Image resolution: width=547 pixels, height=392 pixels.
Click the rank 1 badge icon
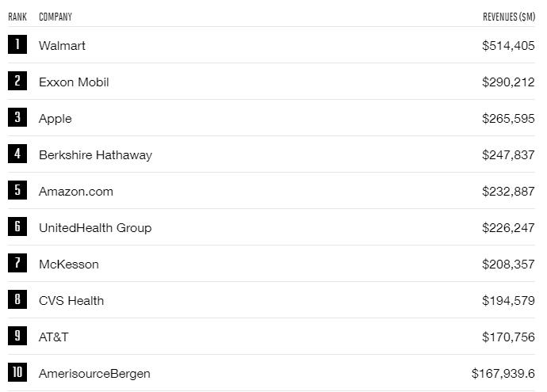pos(17,45)
